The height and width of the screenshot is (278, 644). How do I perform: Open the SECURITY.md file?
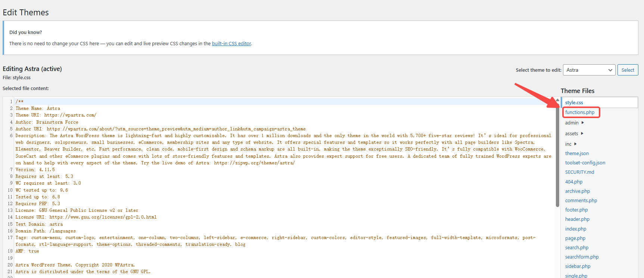[579, 172]
